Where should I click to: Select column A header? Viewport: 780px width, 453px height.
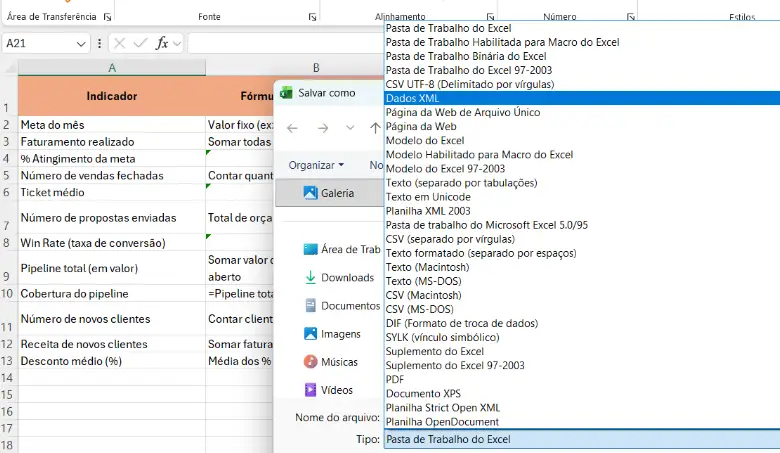pyautogui.click(x=112, y=68)
